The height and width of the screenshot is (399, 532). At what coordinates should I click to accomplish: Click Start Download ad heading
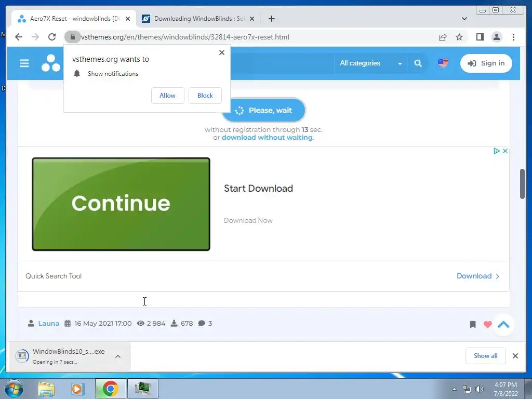click(x=258, y=189)
